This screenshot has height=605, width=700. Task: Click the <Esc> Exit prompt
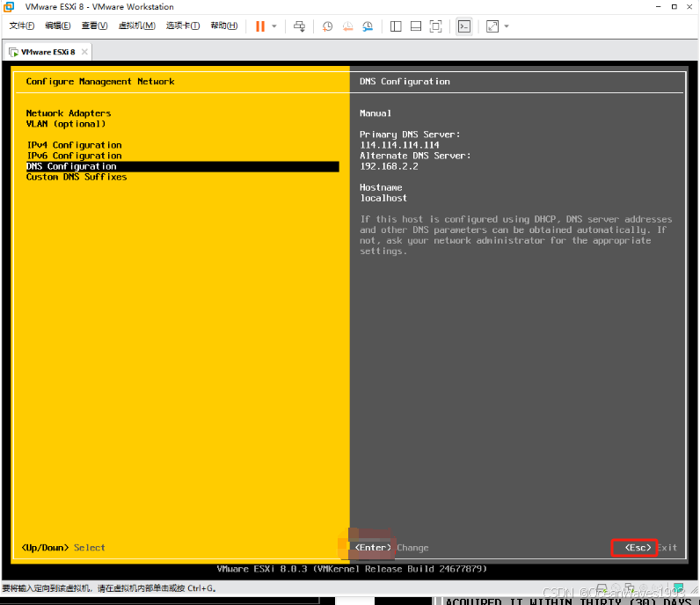pyautogui.click(x=651, y=548)
